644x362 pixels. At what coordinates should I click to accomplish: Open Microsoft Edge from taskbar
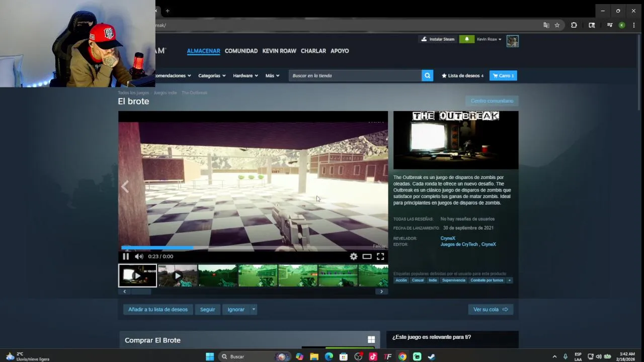coord(329,356)
